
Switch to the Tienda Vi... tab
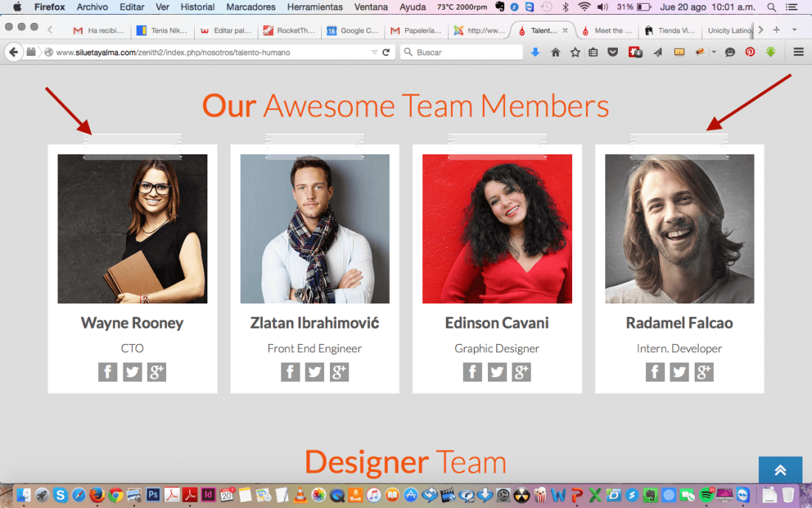[670, 30]
